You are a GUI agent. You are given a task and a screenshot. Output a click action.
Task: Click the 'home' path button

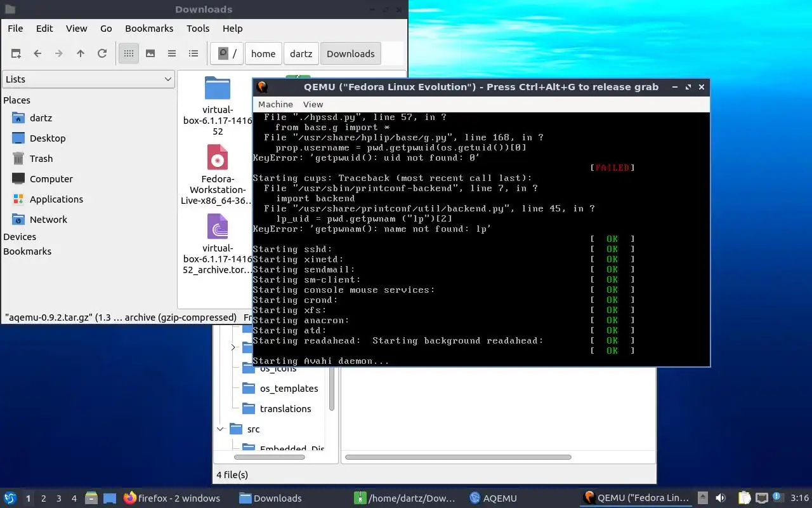(x=263, y=54)
